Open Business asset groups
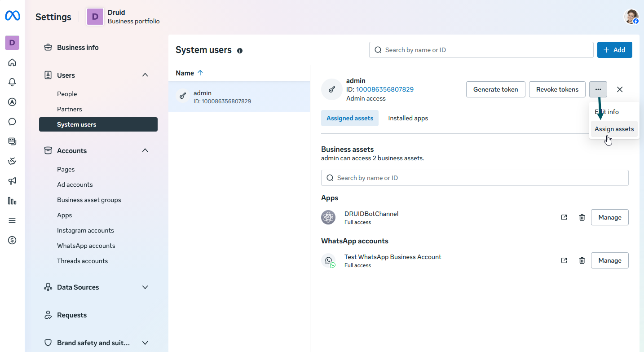 click(89, 200)
